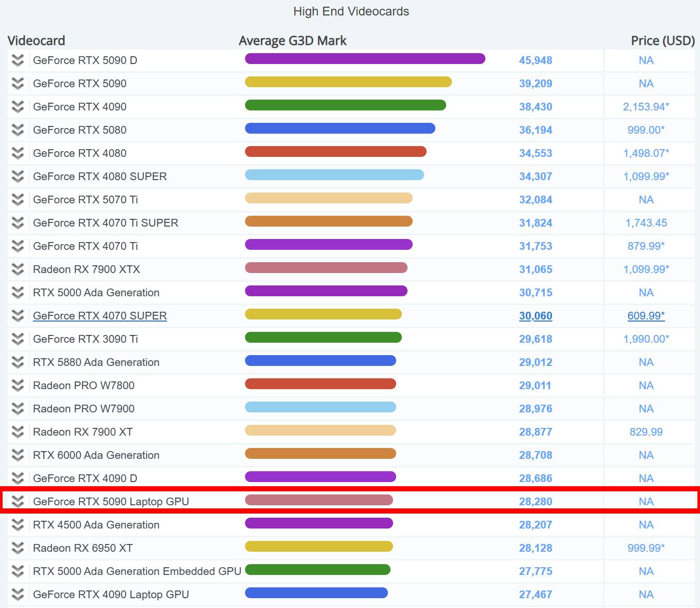Click the double-arrow icon beside Radeon PRO W7800

(x=18, y=386)
